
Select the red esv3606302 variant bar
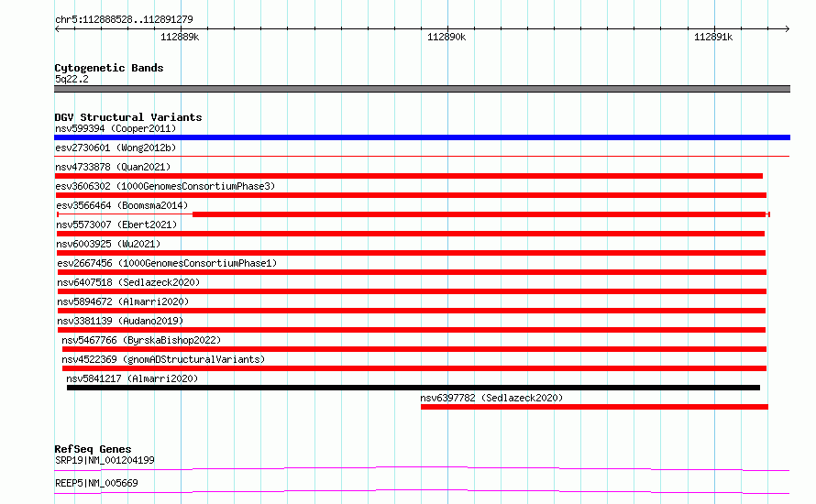[x=411, y=195]
